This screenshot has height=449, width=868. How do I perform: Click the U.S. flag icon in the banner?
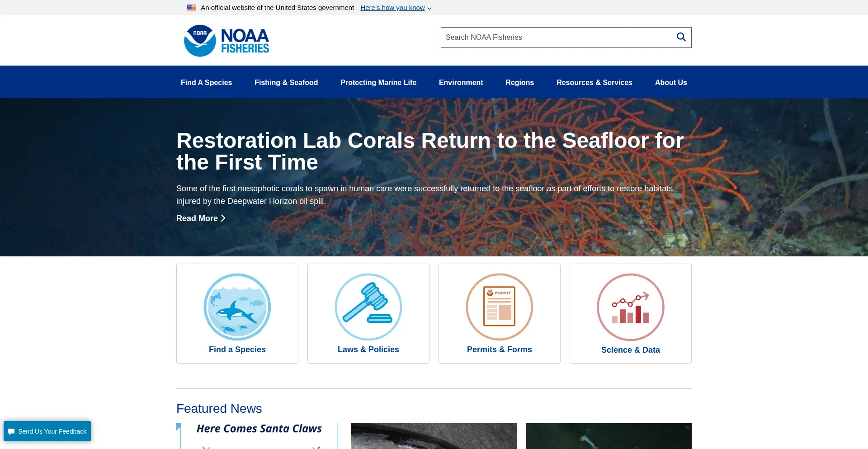(x=191, y=7)
